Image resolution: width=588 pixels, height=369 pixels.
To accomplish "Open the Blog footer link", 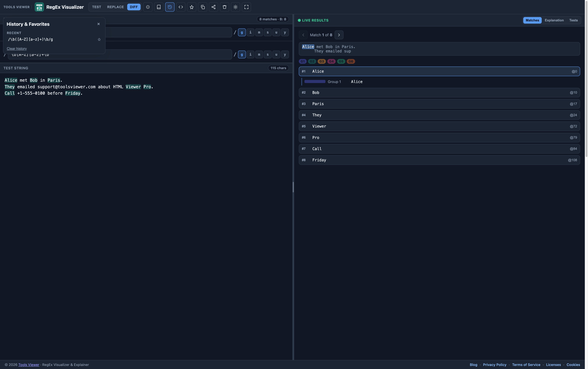I will coord(473,365).
